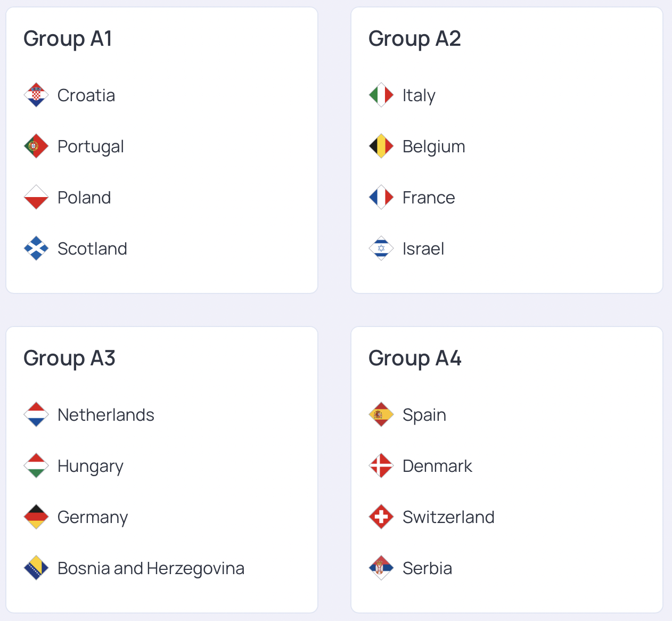Screen dimensions: 672x621
Task: Click the Denmark flag icon
Action: [x=381, y=466]
